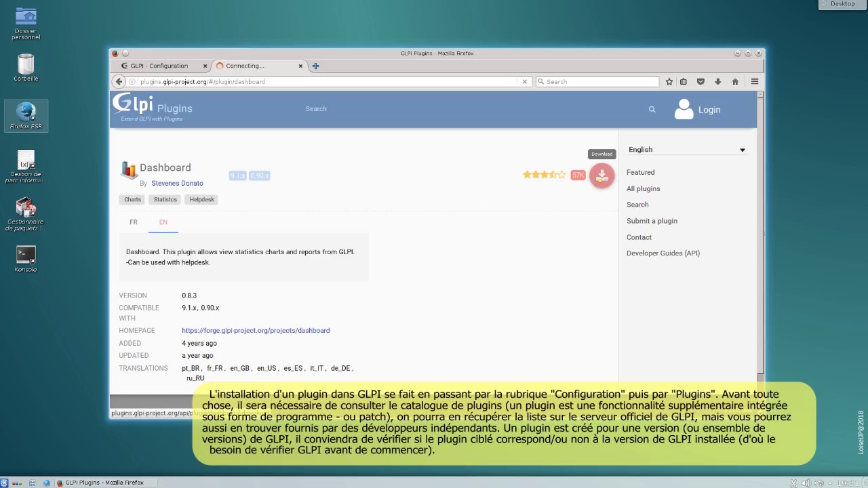Image resolution: width=868 pixels, height=488 pixels.
Task: Switch description to FR tab
Action: click(x=134, y=222)
